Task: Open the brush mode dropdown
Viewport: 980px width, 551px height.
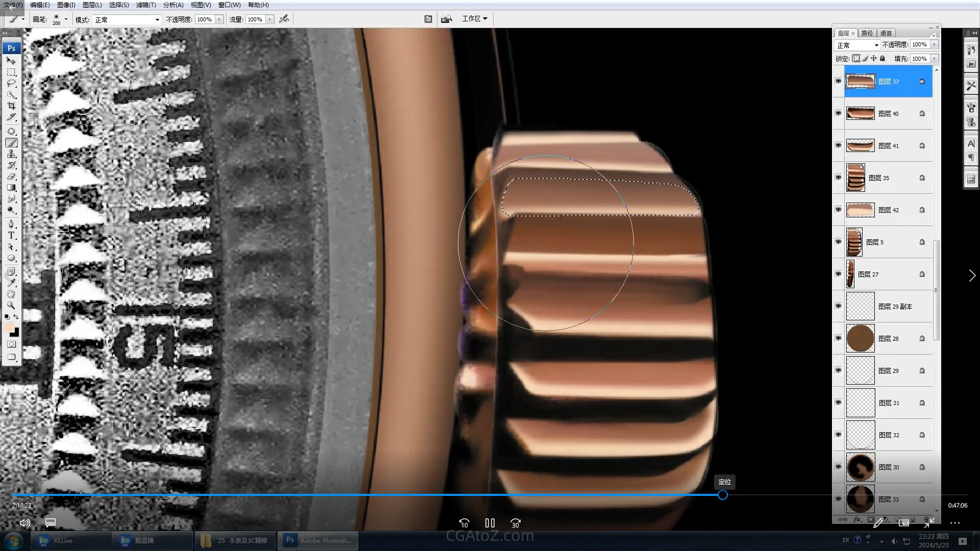Action: [x=127, y=19]
